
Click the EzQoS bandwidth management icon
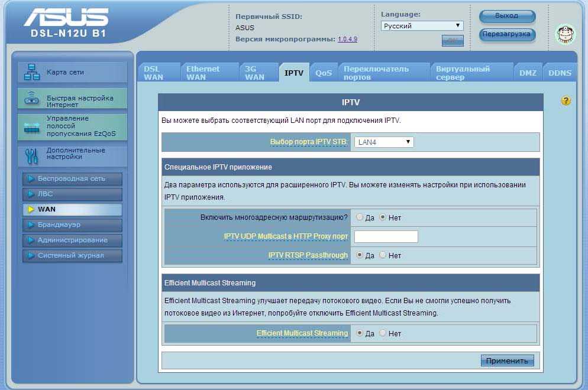pos(31,126)
